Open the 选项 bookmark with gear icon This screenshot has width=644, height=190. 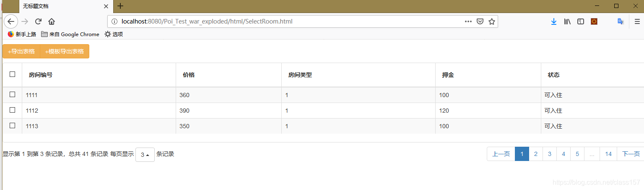tap(114, 34)
